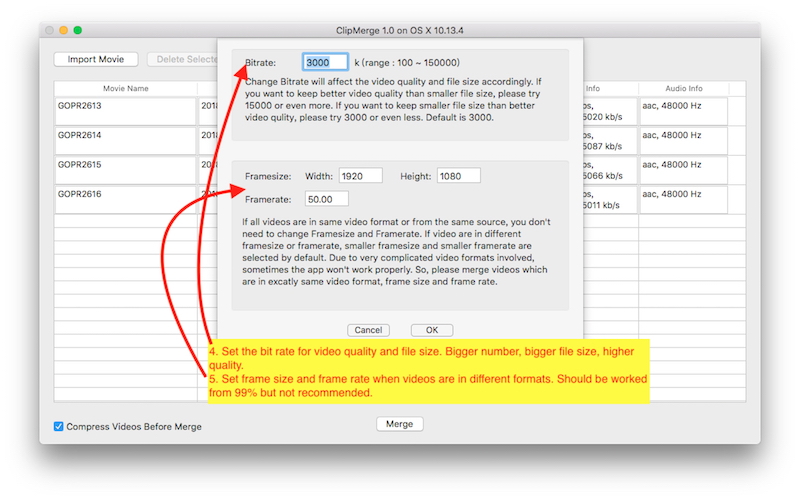Screen dimensions: 800x500
Task: Click the yellow minimize window button
Action: click(63, 30)
